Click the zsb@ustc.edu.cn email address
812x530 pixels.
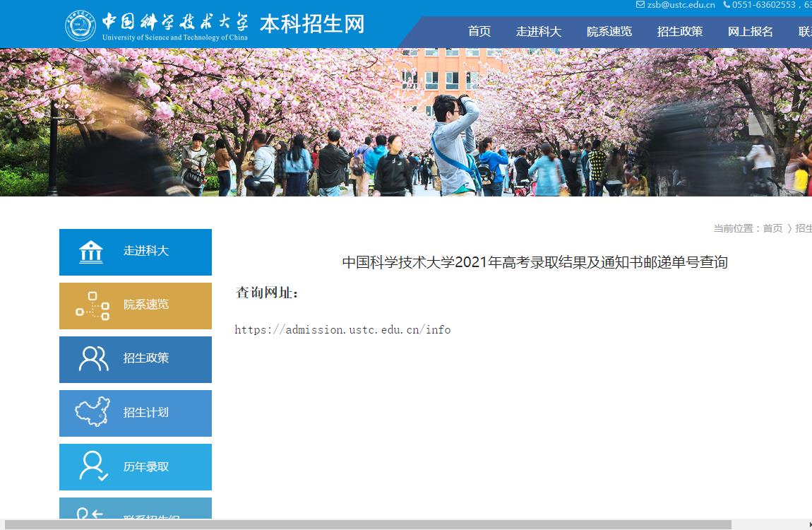(681, 5)
